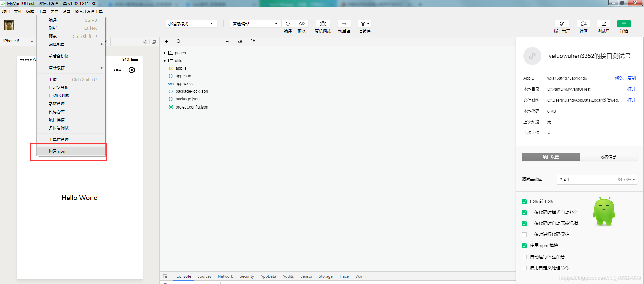Mute simulator with speaker icon
The image size is (644, 284).
(x=145, y=42)
